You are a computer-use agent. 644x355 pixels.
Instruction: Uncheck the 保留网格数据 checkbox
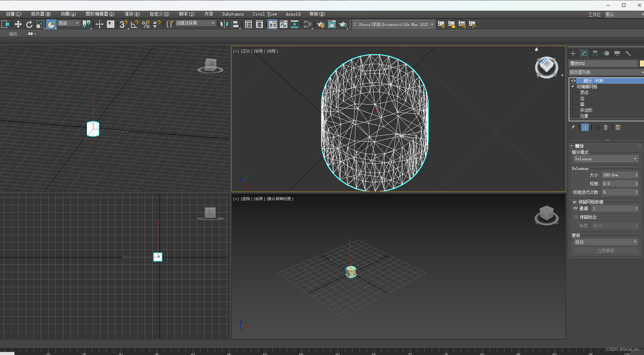click(x=575, y=202)
